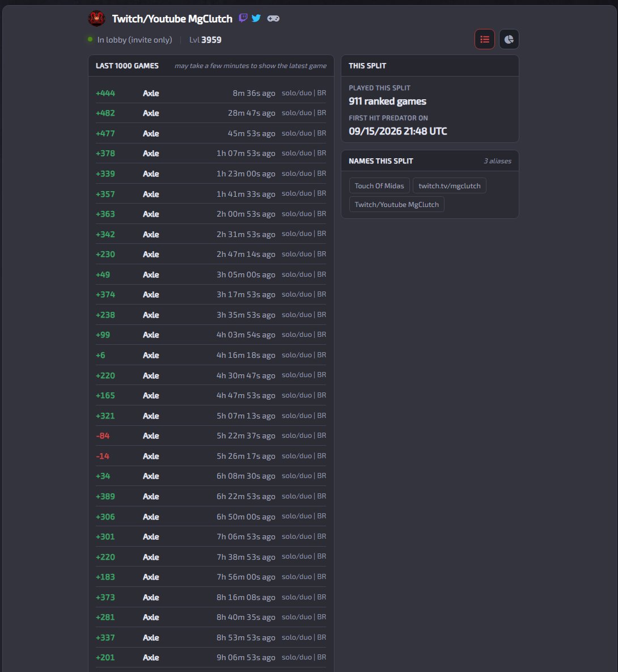618x672 pixels.
Task: Click the +357 score value
Action: 105,194
